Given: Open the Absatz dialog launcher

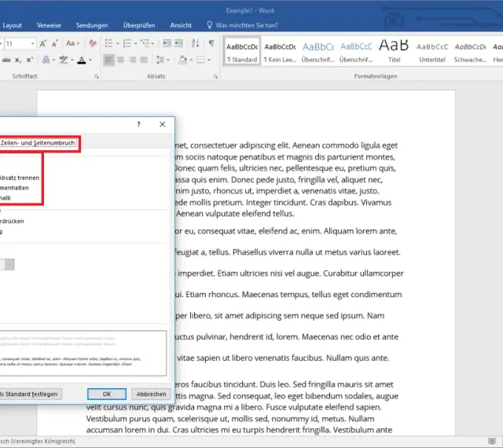Looking at the screenshot, I should tap(215, 76).
